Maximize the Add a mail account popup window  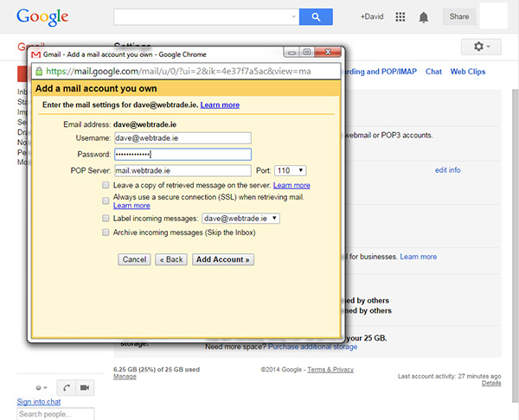[x=307, y=52]
